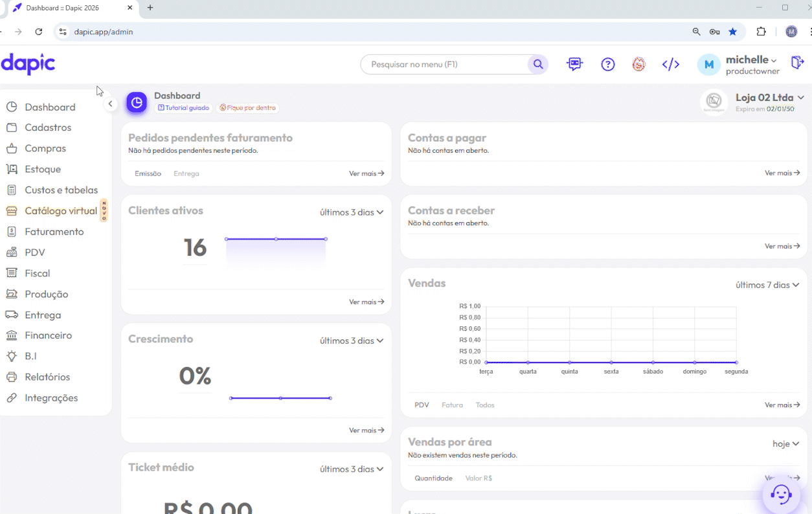
Task: Click the Tutorial guiado button
Action: coord(184,108)
